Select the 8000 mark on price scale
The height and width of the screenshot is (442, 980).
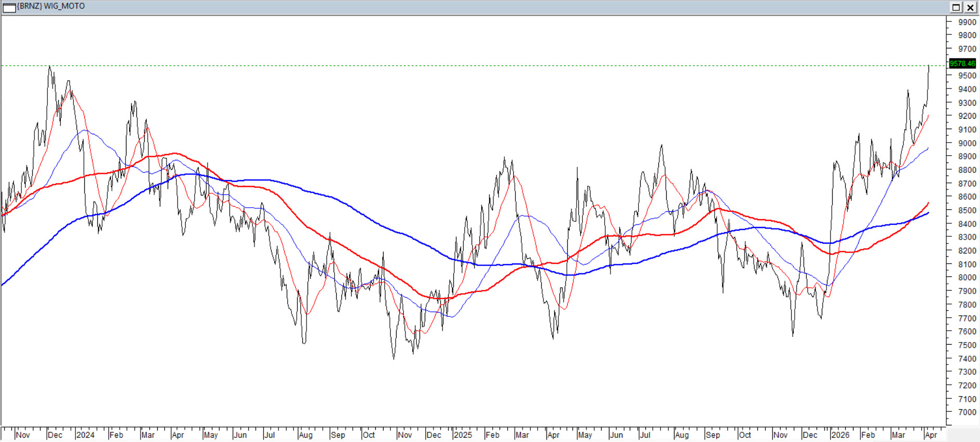[967, 277]
